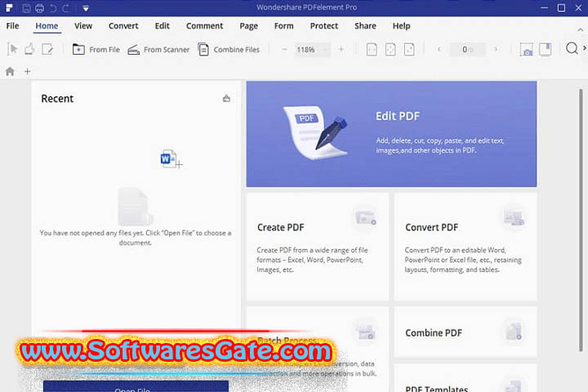The height and width of the screenshot is (392, 588).
Task: Go to next page arrow
Action: [496, 49]
